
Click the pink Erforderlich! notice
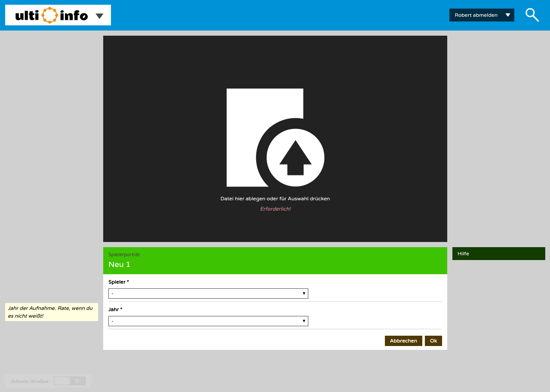275,209
